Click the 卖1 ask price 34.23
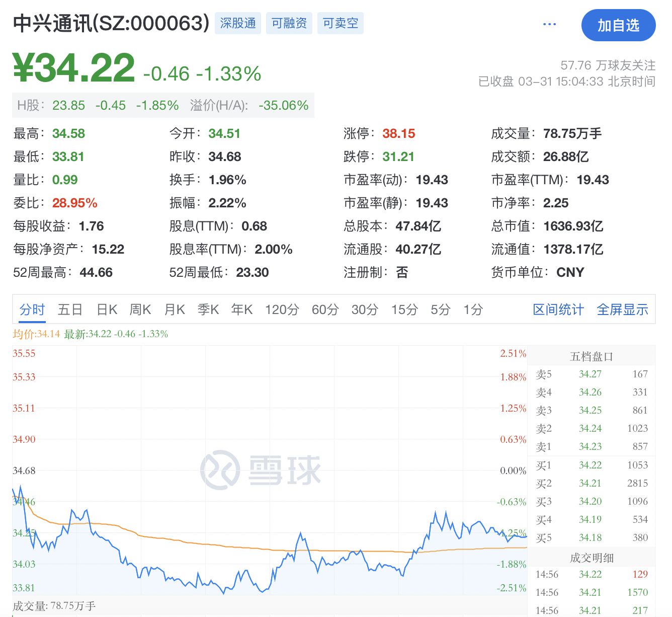Screen dimensions: 672x617 pyautogui.click(x=590, y=446)
